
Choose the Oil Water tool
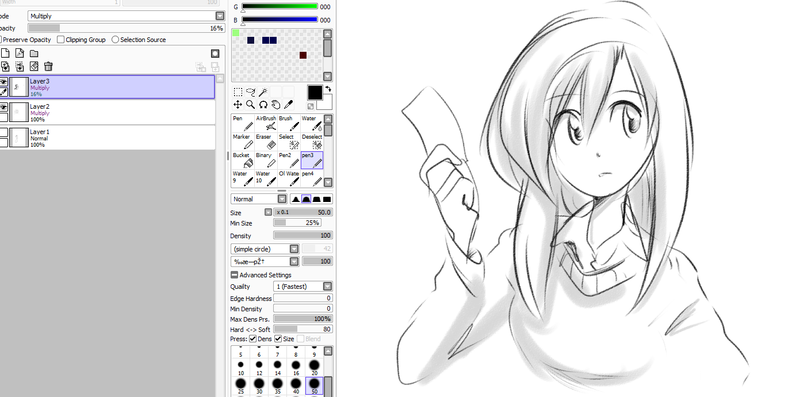tap(289, 178)
